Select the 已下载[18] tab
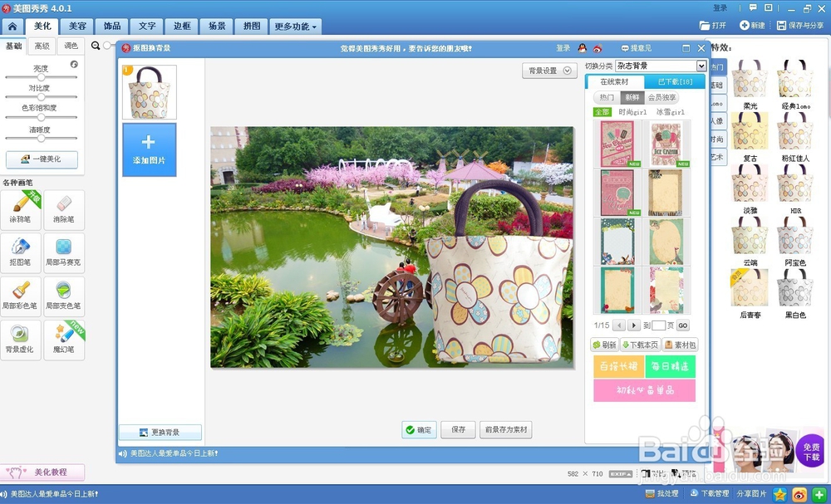 [675, 82]
